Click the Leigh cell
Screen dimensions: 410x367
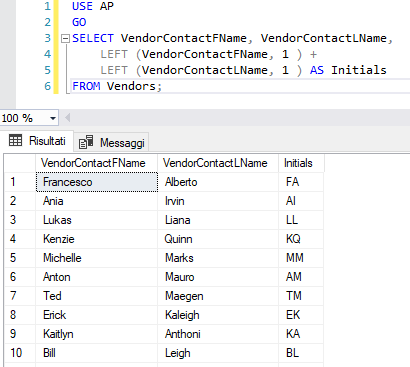tap(218, 353)
